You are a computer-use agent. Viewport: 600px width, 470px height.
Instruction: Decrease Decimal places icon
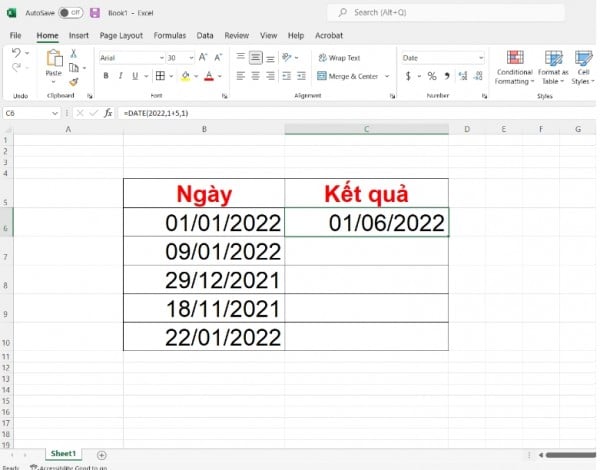point(478,76)
